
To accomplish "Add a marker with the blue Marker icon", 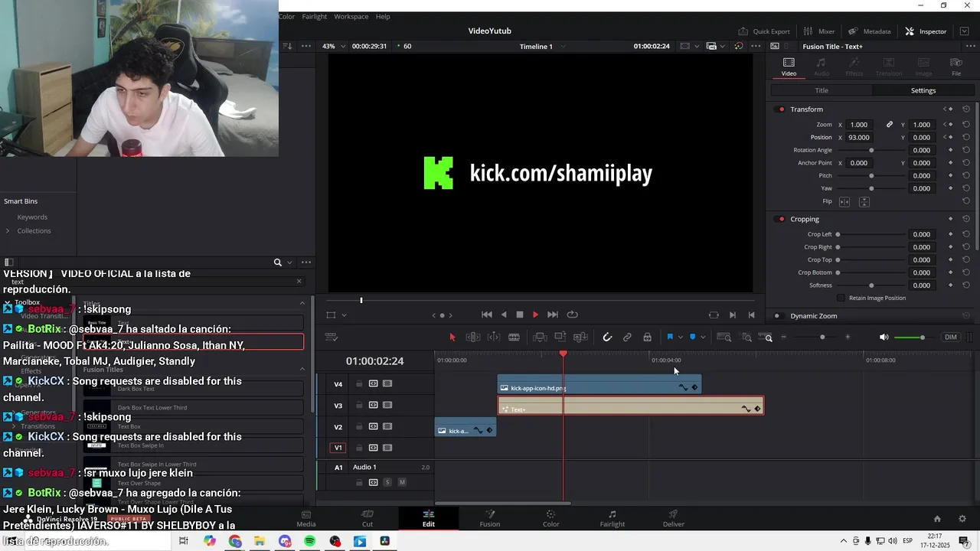I will point(693,337).
